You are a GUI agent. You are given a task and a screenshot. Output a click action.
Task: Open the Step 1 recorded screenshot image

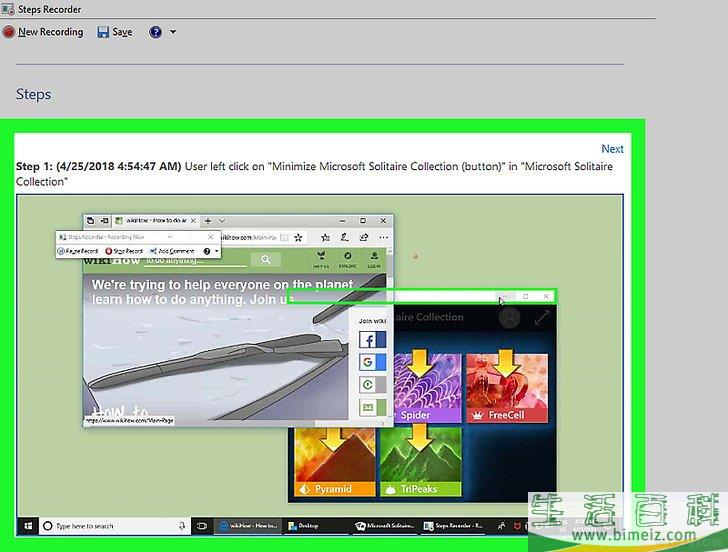[x=320, y=365]
